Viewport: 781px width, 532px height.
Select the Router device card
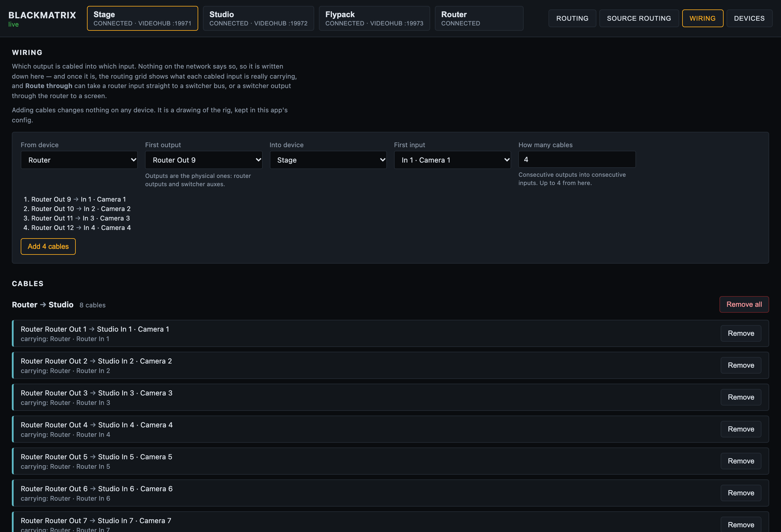(x=479, y=18)
